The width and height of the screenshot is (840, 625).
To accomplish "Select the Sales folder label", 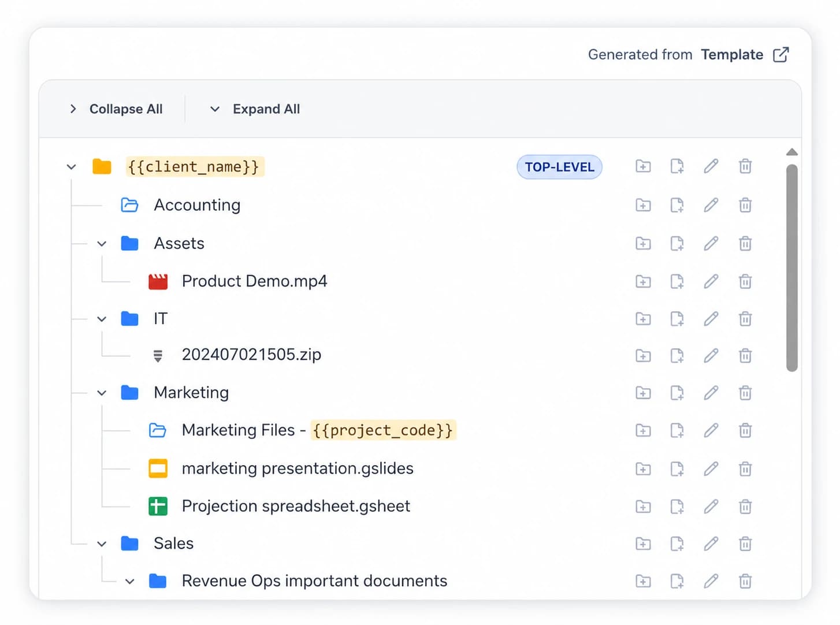I will tap(173, 544).
